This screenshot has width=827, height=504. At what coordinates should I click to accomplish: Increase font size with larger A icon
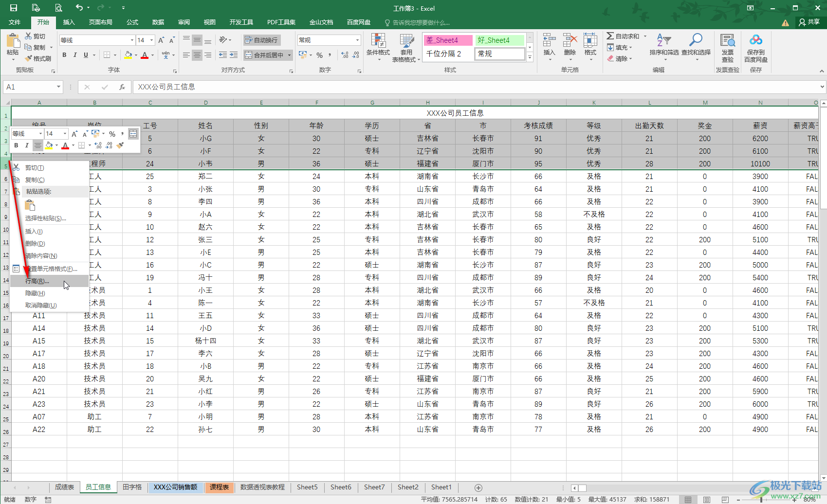pos(161,40)
